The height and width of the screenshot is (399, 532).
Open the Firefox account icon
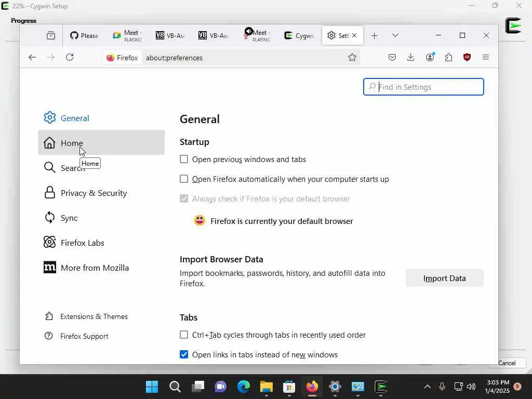click(x=430, y=57)
